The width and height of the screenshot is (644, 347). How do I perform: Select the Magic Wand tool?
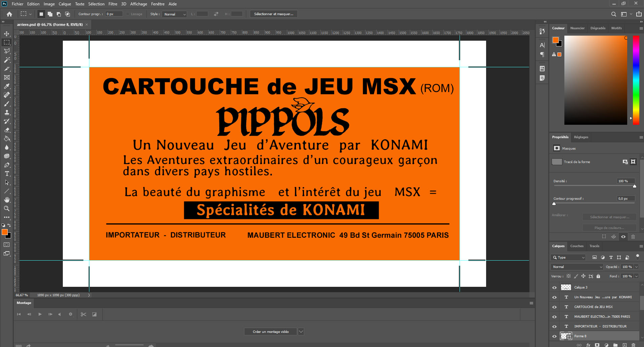tap(7, 60)
